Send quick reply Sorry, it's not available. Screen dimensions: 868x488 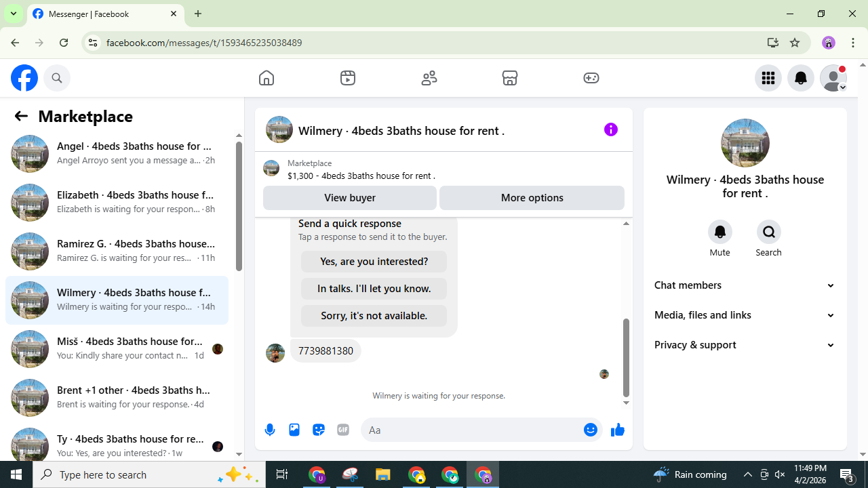(374, 316)
